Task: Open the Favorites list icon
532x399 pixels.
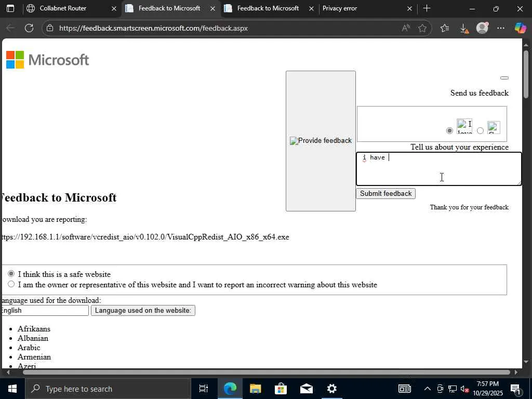Action: (445, 28)
